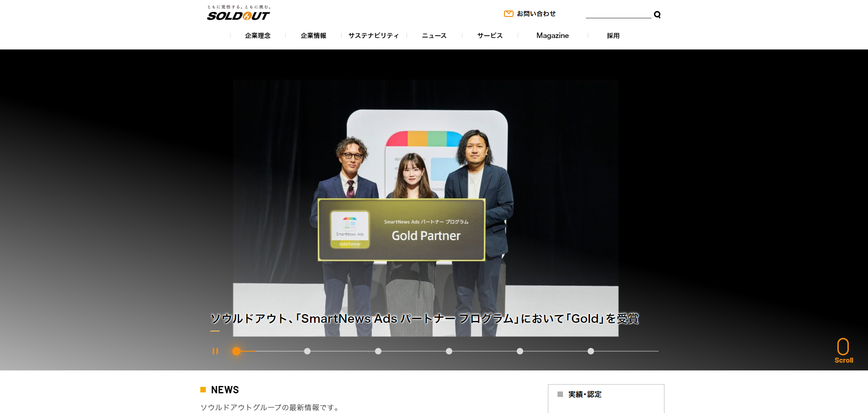The image size is (868, 413).
Task: Click the ソウルドアウトグループの最新情報です text
Action: click(270, 408)
